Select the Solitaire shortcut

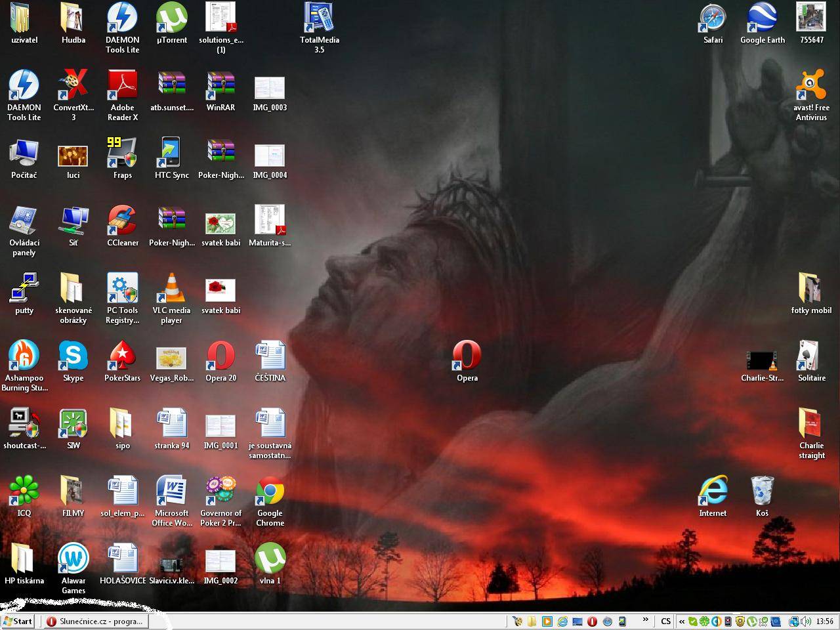tap(811, 361)
